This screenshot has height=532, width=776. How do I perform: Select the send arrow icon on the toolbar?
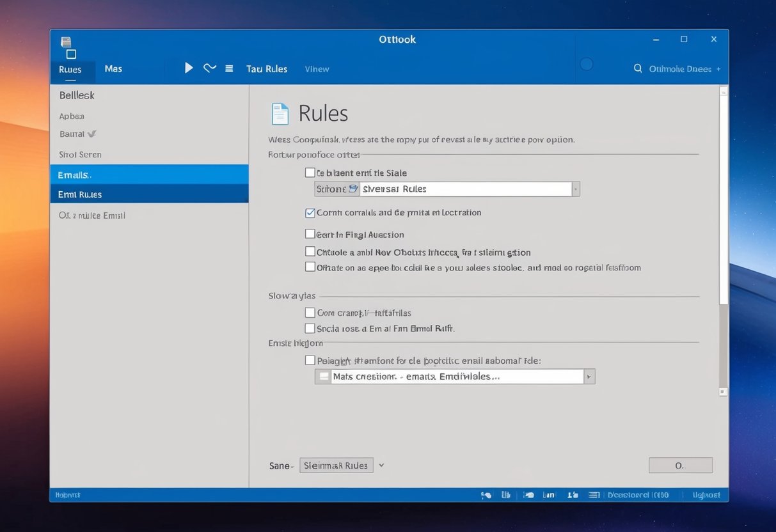click(x=189, y=67)
